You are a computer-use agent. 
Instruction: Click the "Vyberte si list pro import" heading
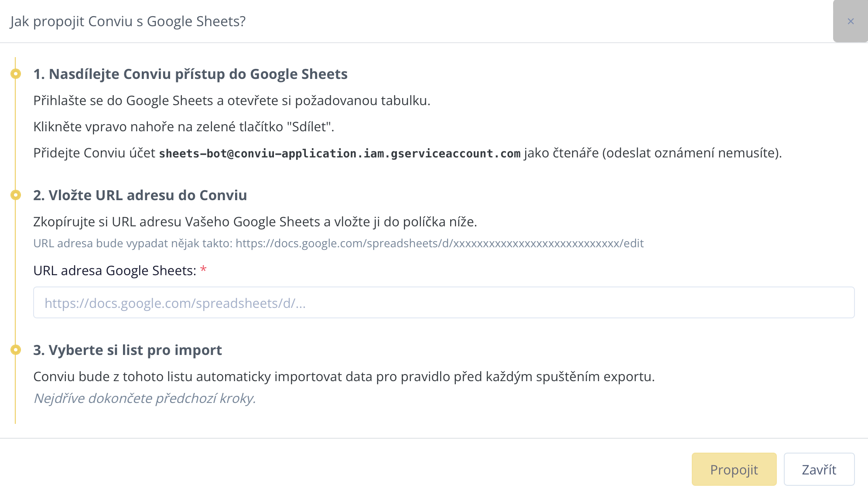click(127, 350)
